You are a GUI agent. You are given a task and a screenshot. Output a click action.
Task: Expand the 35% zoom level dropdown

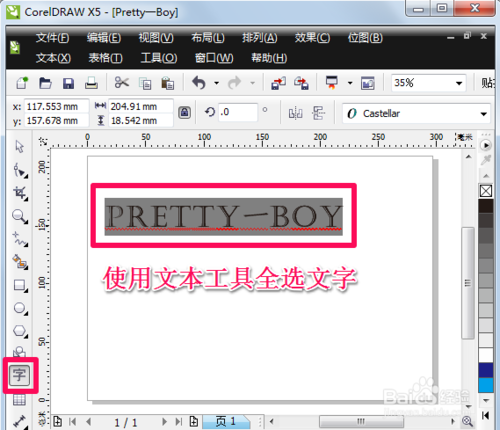point(459,83)
